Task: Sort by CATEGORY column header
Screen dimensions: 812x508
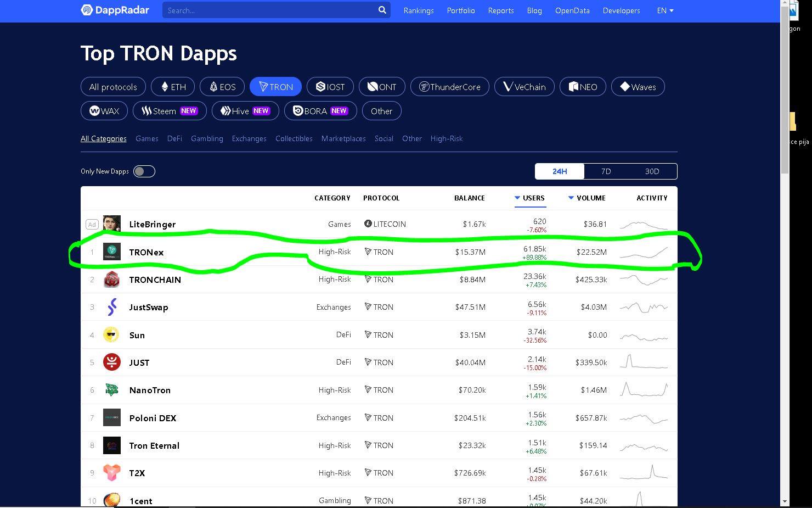Action: [x=332, y=198]
